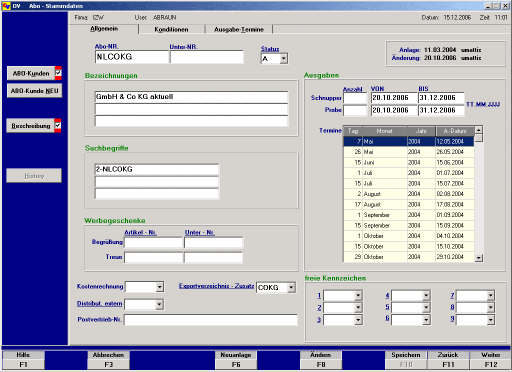Open the Kostenrechnung dropdown

(x=160, y=287)
